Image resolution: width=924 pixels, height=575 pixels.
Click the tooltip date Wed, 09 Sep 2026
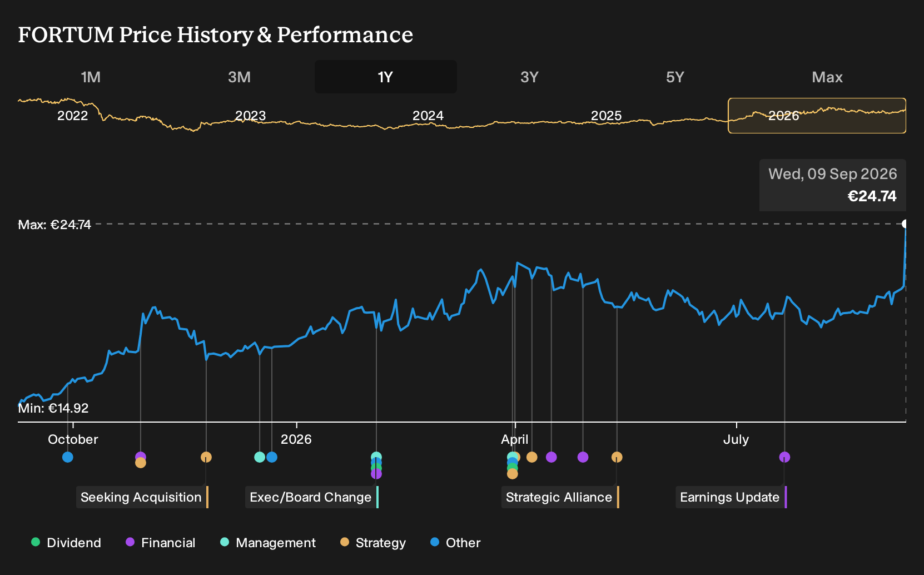(x=833, y=174)
